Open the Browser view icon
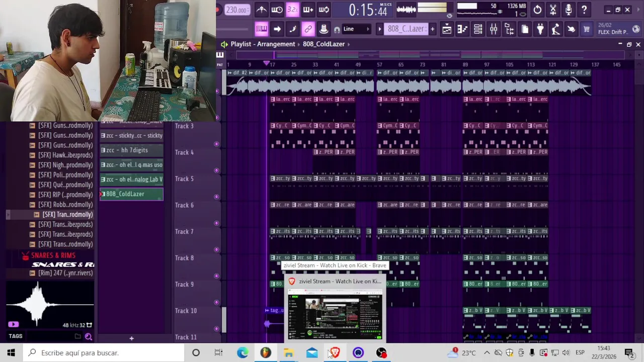The image size is (644, 362). click(509, 30)
